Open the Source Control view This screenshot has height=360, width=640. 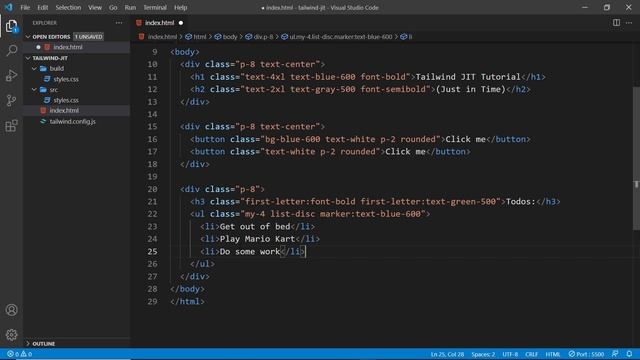pyautogui.click(x=11, y=100)
